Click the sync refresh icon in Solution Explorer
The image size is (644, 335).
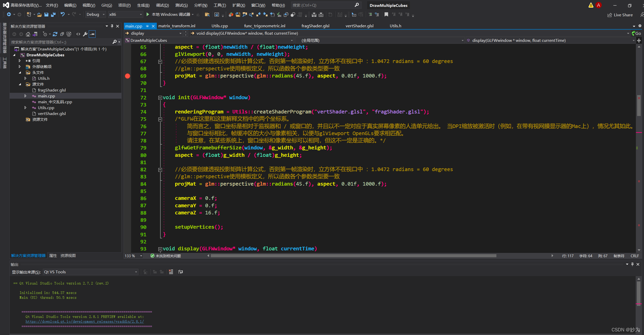tap(55, 34)
